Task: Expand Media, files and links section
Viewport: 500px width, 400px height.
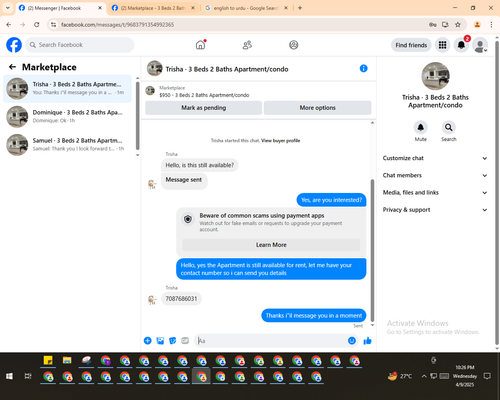Action: [x=435, y=192]
